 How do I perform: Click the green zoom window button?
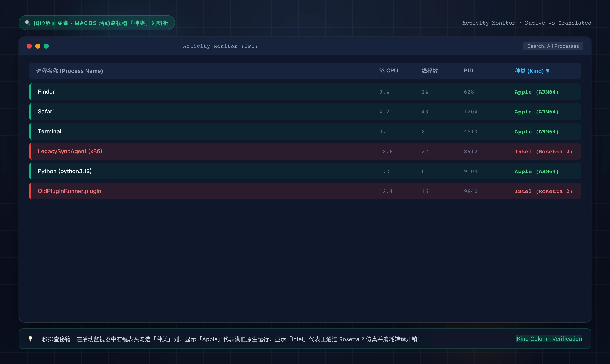tap(46, 46)
